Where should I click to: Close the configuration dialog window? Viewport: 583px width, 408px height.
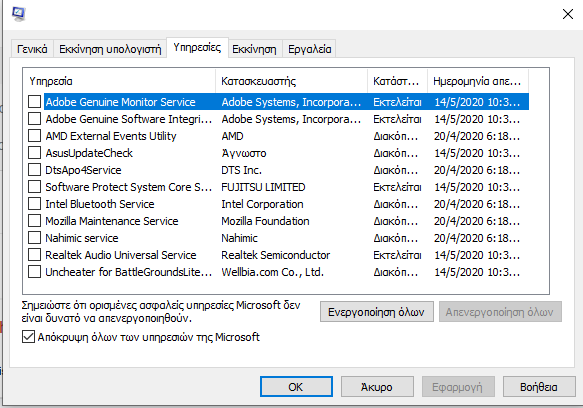click(x=567, y=14)
